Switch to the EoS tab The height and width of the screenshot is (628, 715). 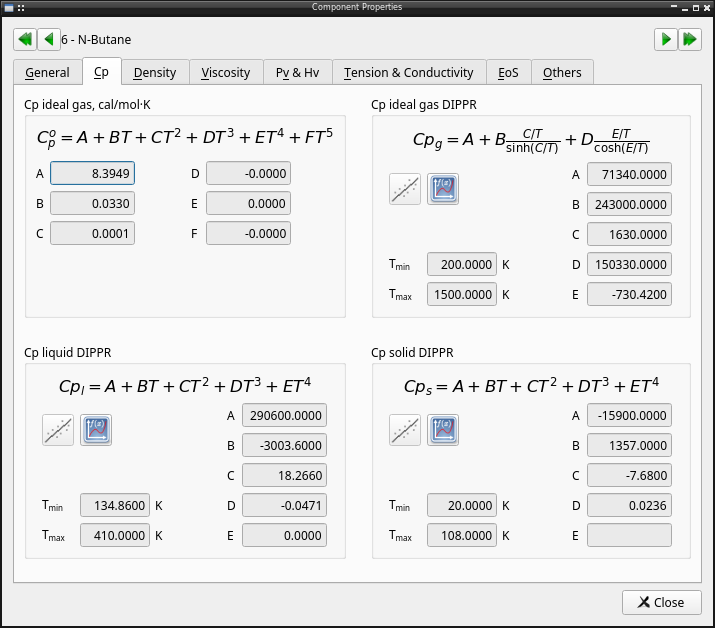click(x=508, y=73)
